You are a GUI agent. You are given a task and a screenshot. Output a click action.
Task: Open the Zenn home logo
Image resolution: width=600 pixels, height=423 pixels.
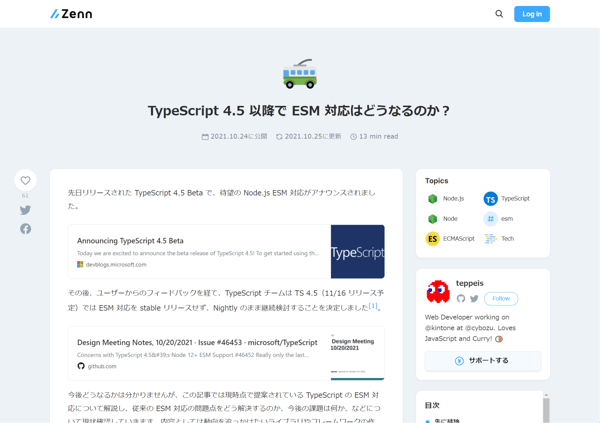[71, 14]
